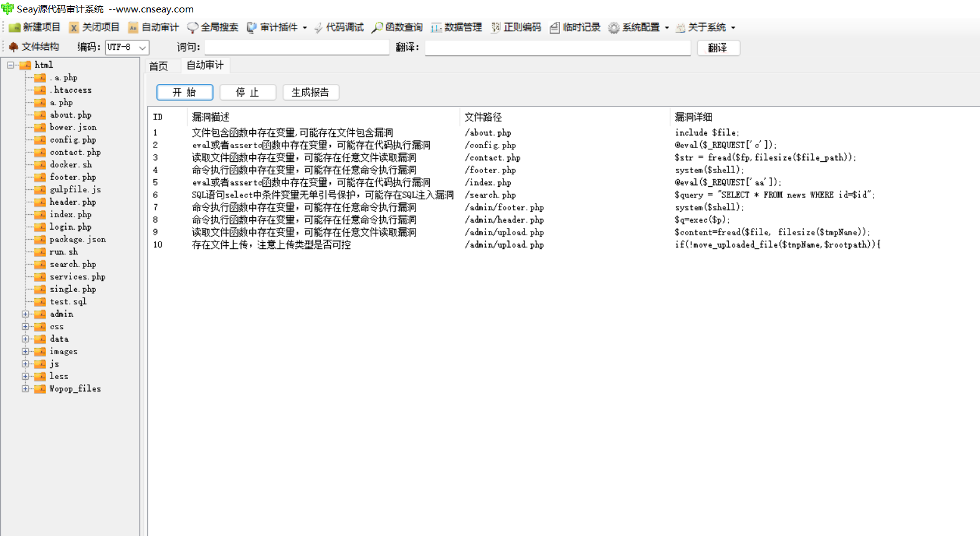Click the 文件结构 file structure icon

(x=13, y=47)
